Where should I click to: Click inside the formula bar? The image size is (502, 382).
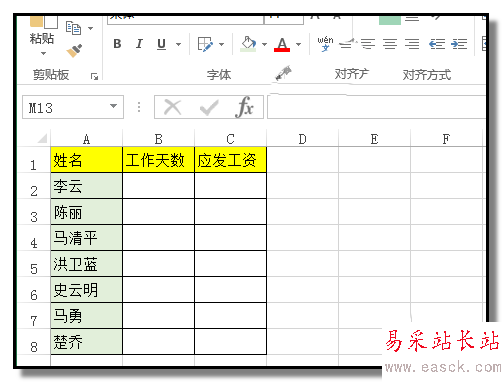pyautogui.click(x=376, y=107)
